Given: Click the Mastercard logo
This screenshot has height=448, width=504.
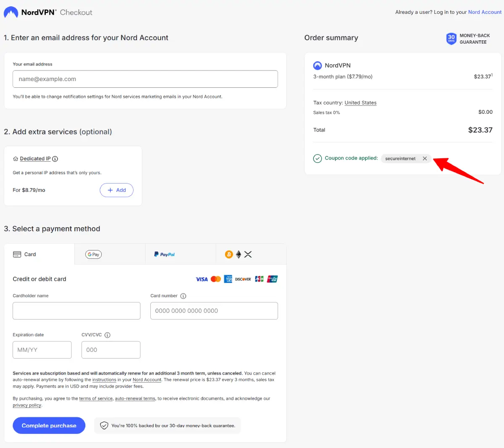Looking at the screenshot, I should [216, 279].
